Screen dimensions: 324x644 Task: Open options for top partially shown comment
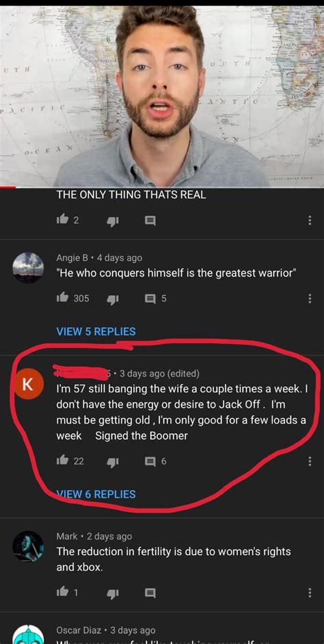310,220
